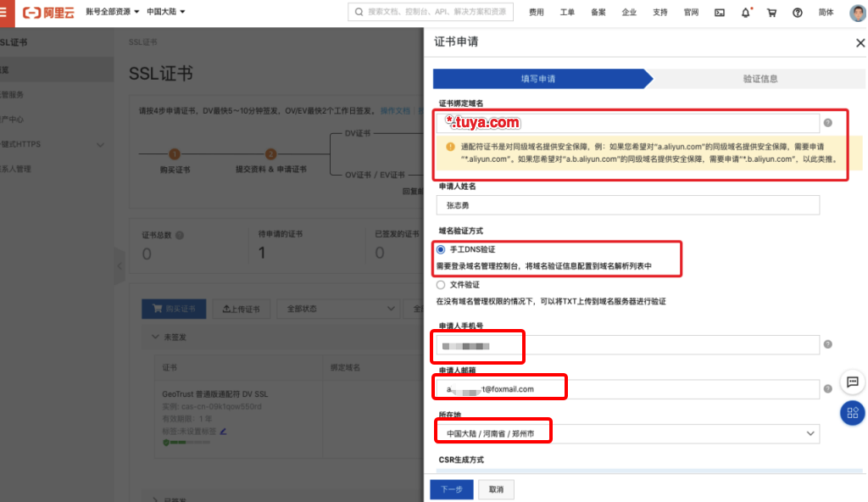Open 备案 menu

point(598,12)
